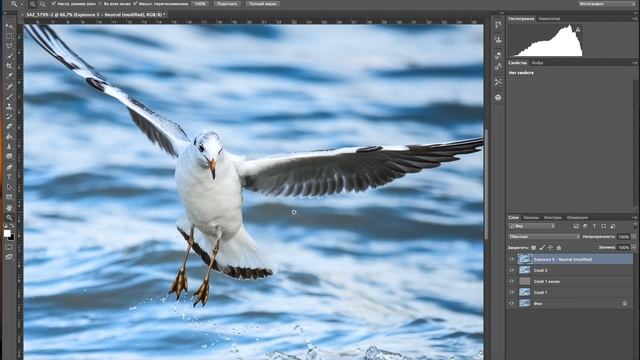Toggle Quick Mask mode in the toolbox

(x=9, y=247)
